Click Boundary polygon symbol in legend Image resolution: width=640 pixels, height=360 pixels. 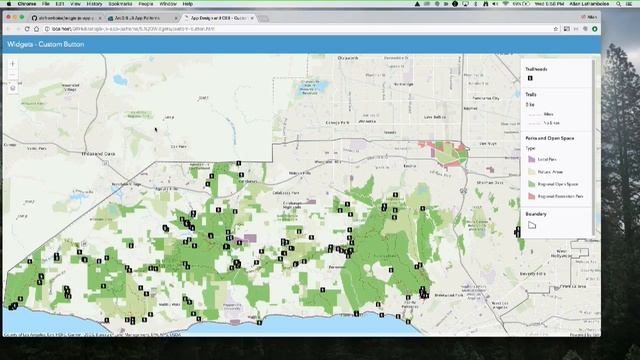(532, 225)
